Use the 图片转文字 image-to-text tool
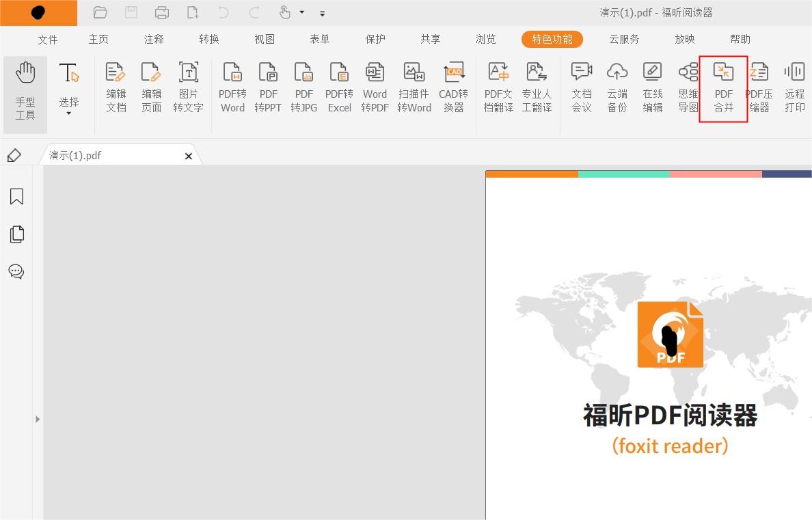 (188, 87)
